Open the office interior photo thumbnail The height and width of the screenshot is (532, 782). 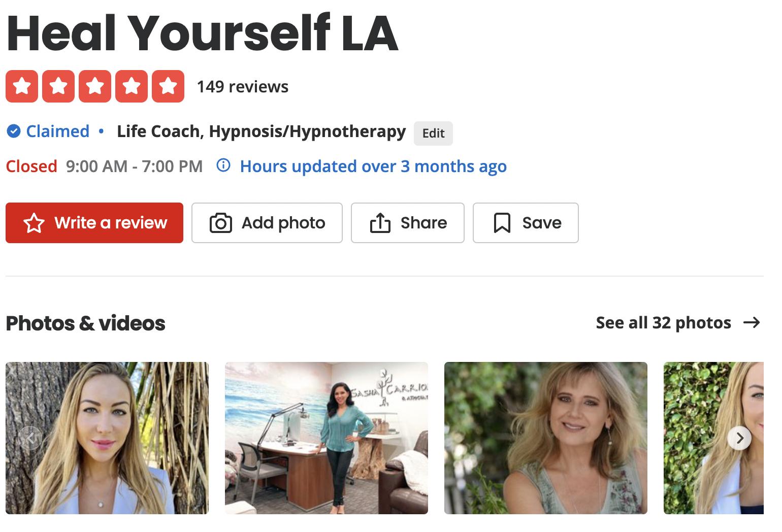[x=327, y=438]
